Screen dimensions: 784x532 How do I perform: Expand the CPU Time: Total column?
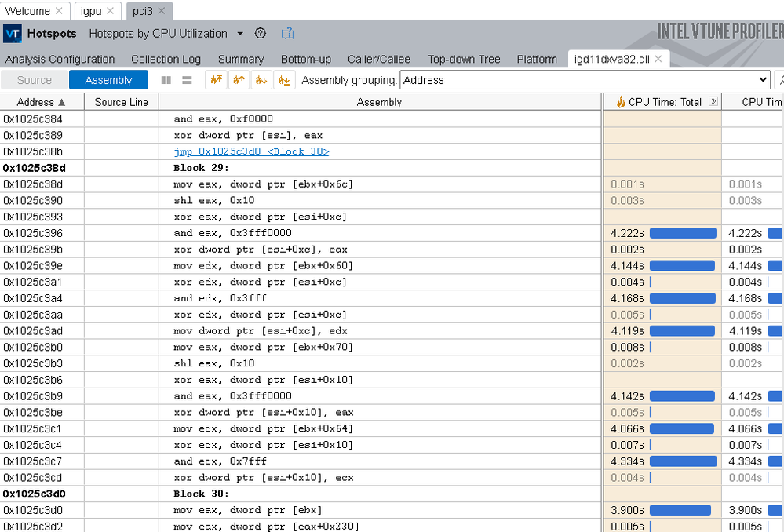[x=713, y=101]
